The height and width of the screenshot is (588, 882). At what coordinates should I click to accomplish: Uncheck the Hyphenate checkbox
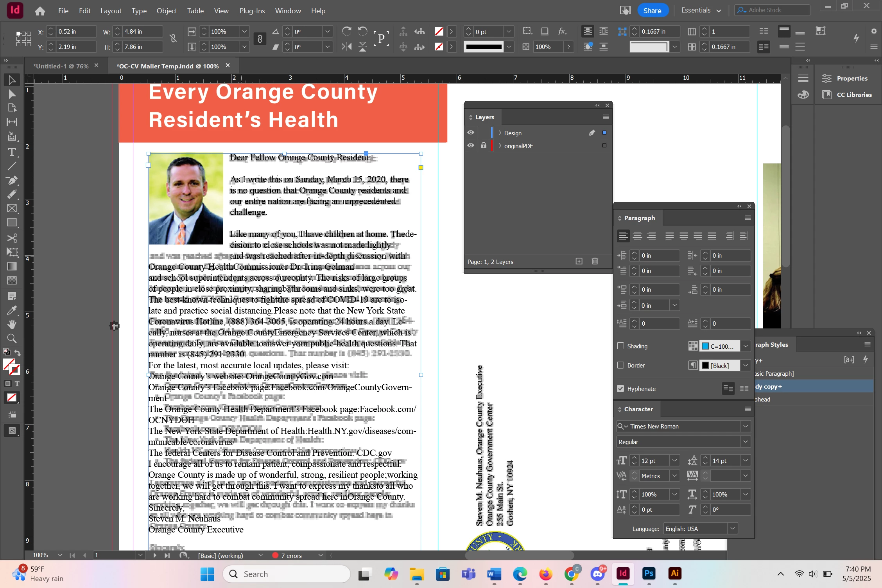click(x=620, y=389)
